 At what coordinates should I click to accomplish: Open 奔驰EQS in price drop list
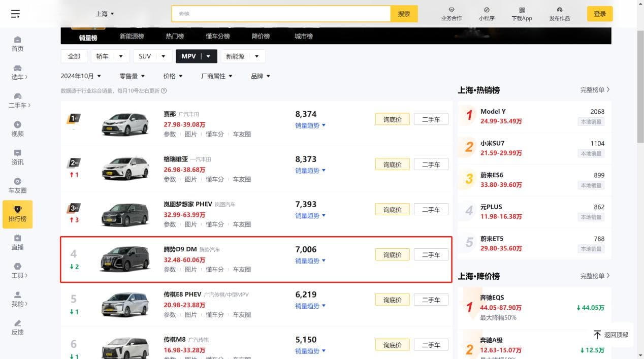pyautogui.click(x=492, y=298)
